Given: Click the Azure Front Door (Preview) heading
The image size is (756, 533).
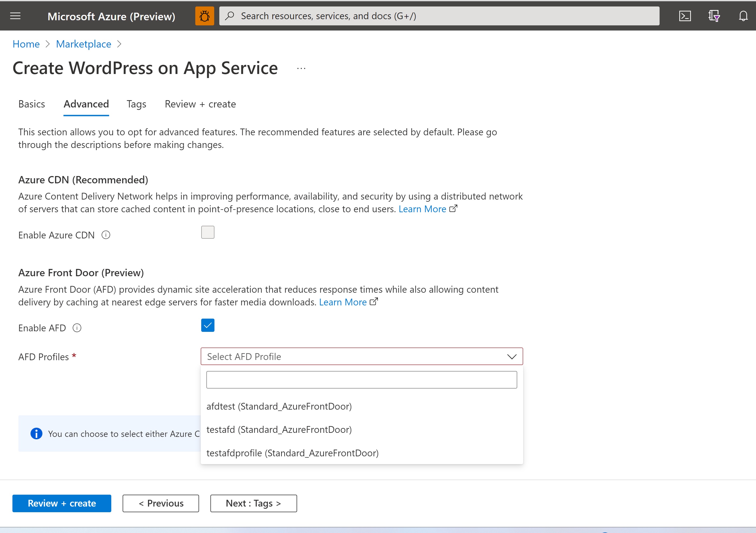Looking at the screenshot, I should tap(81, 273).
